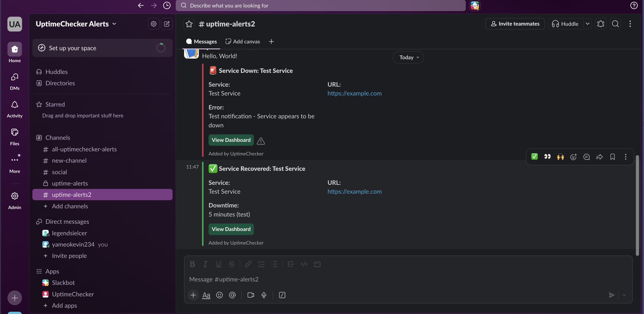Open the help question mark icon
The height and width of the screenshot is (314, 644).
pyautogui.click(x=634, y=5)
